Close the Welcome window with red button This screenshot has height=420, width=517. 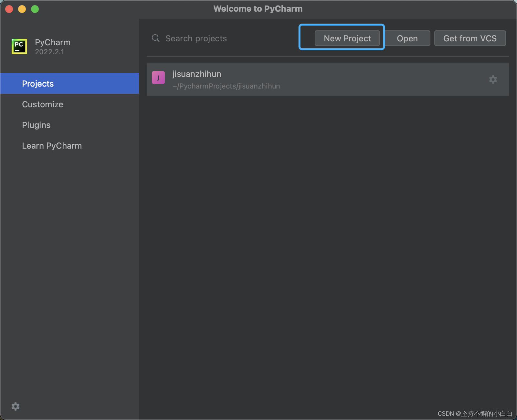tap(9, 9)
